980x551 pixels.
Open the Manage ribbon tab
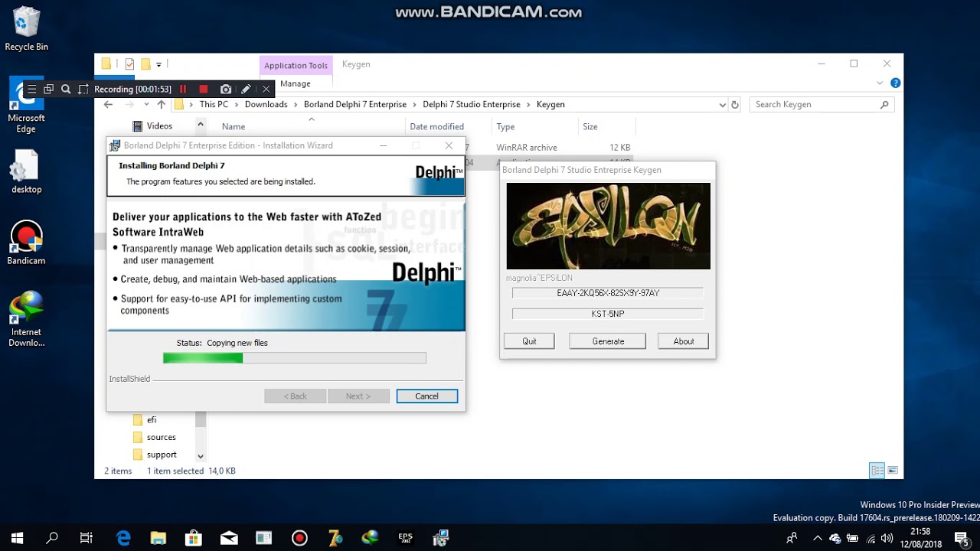[x=296, y=83]
